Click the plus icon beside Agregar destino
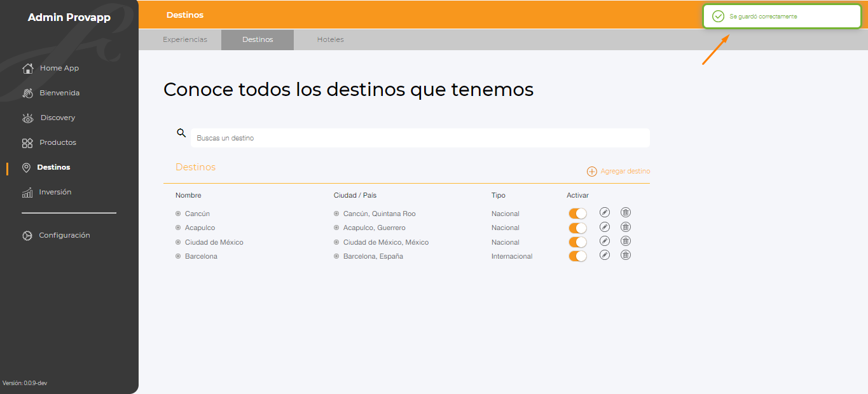This screenshot has width=868, height=394. pos(592,172)
